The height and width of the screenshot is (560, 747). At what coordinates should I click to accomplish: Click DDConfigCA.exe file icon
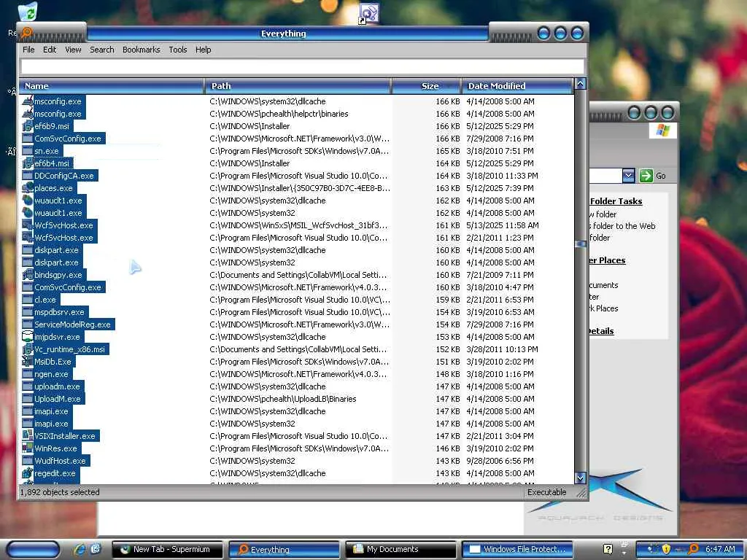click(27, 176)
